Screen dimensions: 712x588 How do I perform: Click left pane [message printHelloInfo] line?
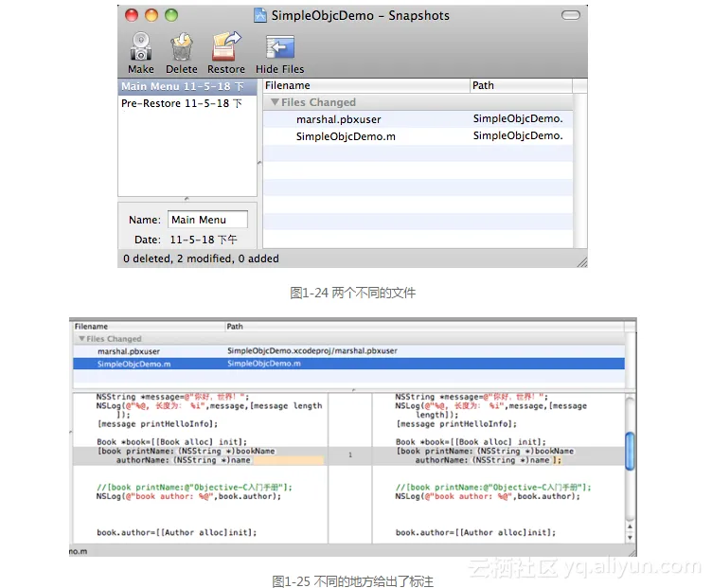tap(158, 423)
